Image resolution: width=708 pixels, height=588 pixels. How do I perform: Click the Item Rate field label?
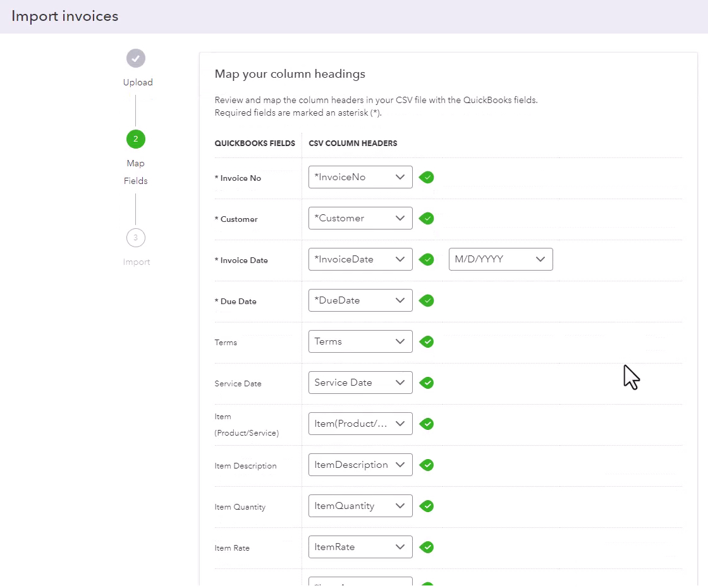pyautogui.click(x=232, y=548)
